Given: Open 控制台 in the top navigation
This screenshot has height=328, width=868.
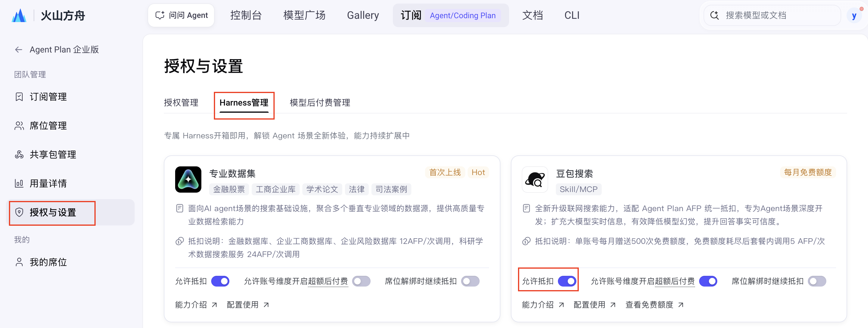Looking at the screenshot, I should point(246,16).
